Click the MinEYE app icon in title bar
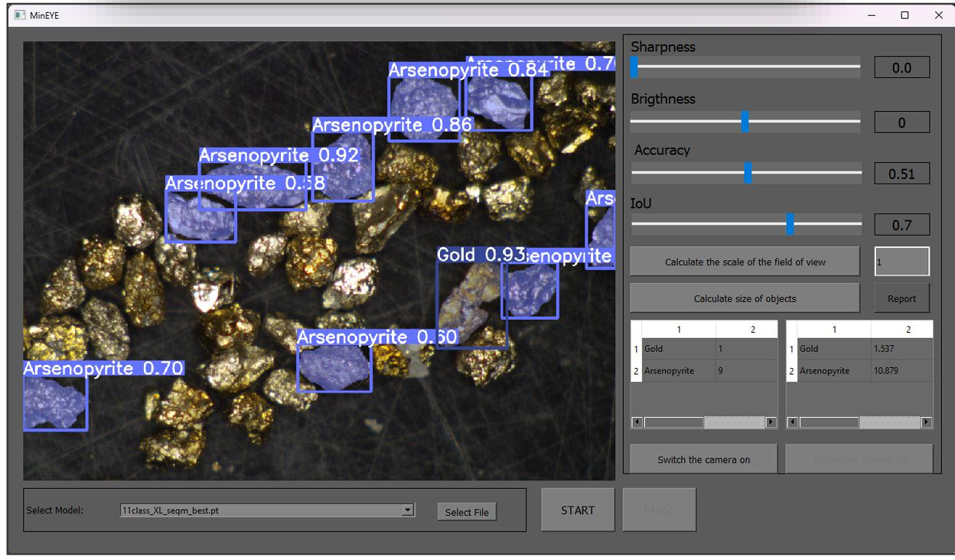Viewport: 955px width, 560px height. 20,15
